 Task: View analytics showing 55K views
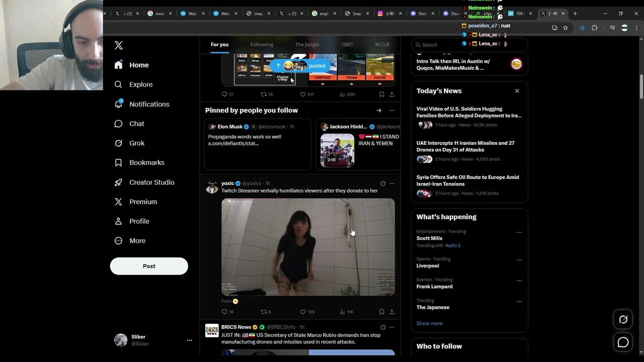[x=347, y=94]
